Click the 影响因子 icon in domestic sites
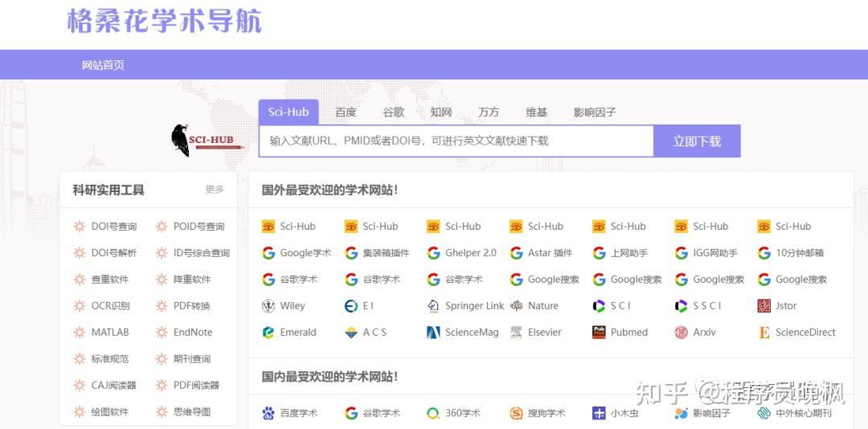The width and height of the screenshot is (868, 429). click(x=682, y=413)
